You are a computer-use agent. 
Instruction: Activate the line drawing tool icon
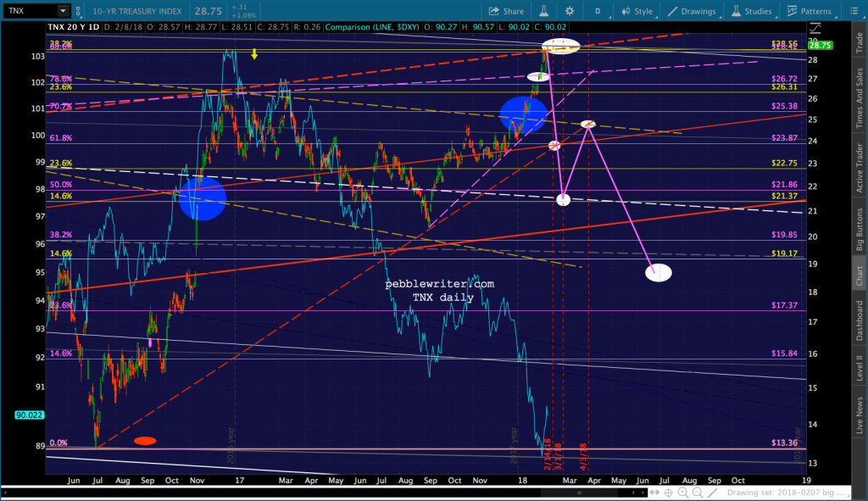coord(712,493)
